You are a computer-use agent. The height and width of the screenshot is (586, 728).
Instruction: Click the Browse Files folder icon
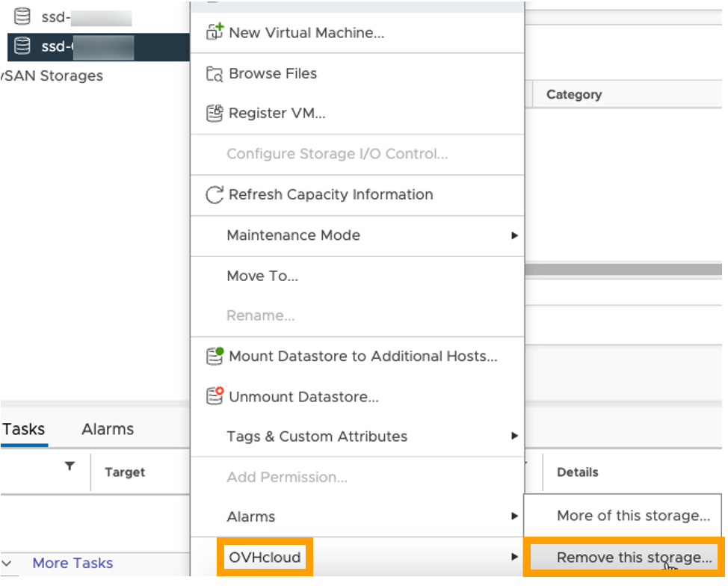[215, 73]
